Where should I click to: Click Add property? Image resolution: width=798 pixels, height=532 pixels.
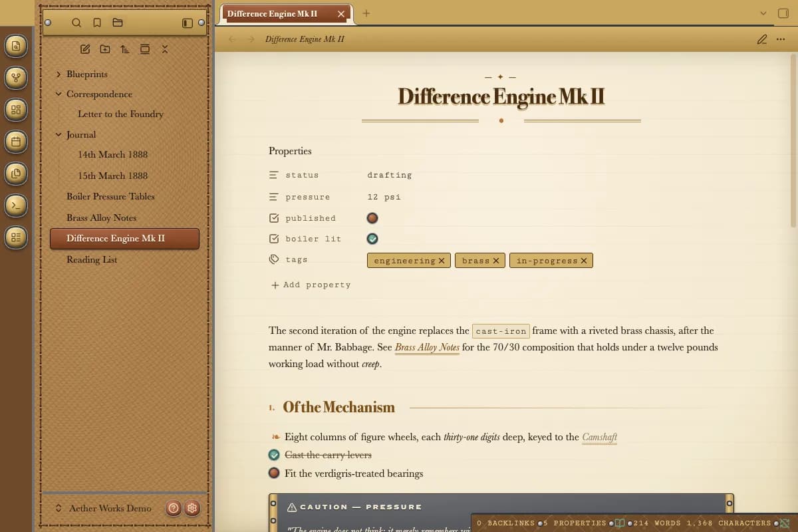click(x=311, y=285)
